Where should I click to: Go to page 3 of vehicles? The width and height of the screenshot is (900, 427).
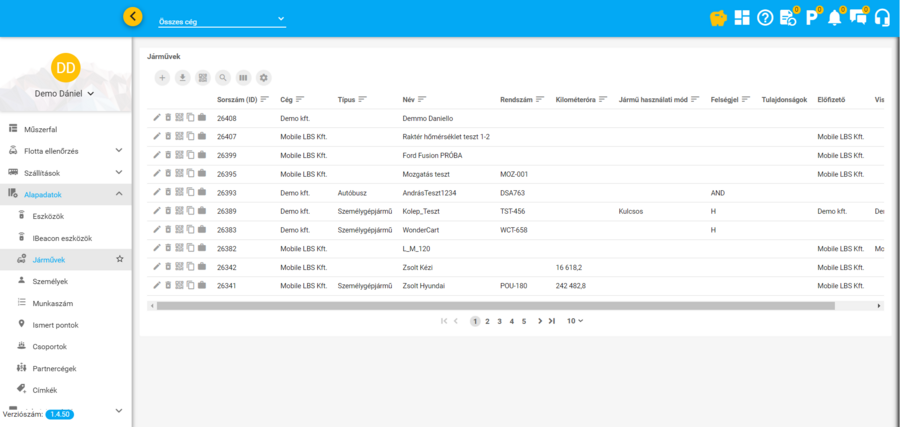coord(500,321)
